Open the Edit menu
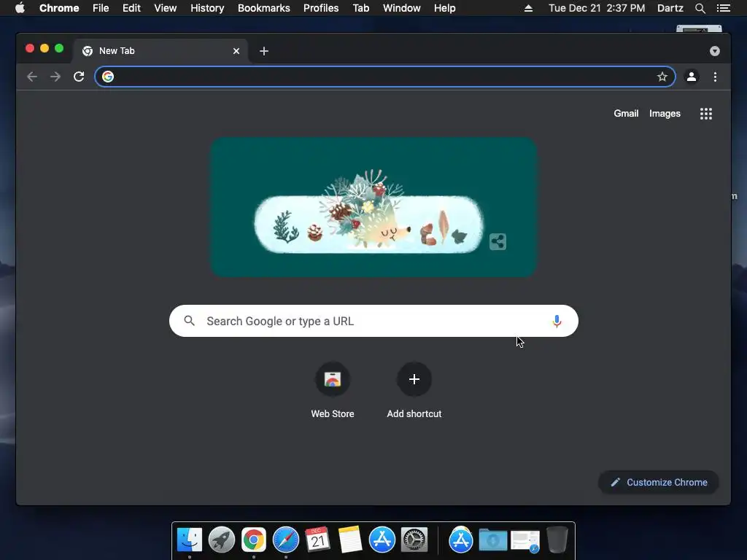Screen dimensions: 747x560 coord(131,8)
